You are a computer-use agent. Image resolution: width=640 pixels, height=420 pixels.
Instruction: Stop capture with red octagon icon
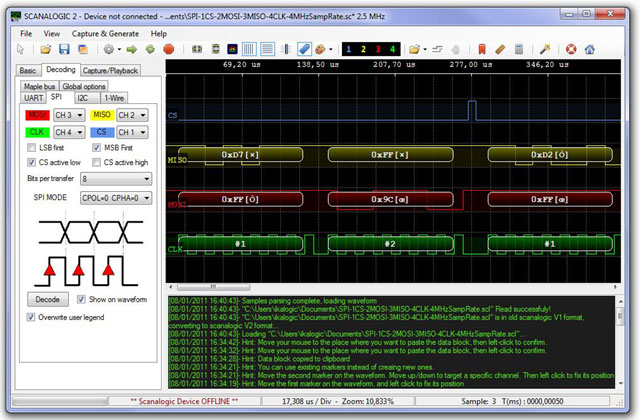click(169, 49)
